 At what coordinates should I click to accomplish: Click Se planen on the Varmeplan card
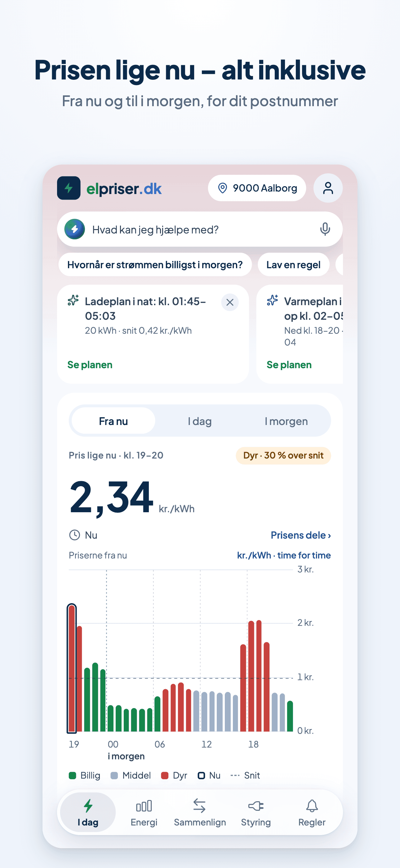(x=289, y=365)
